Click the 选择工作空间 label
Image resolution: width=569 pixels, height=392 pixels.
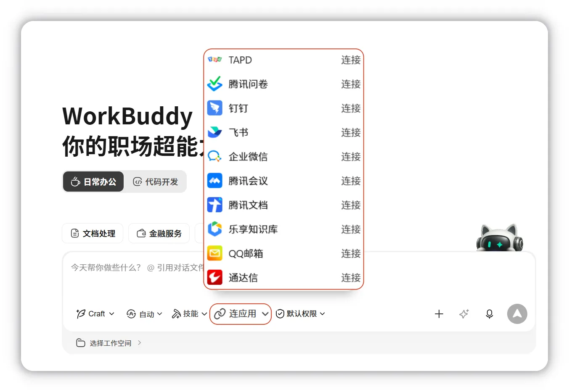110,343
